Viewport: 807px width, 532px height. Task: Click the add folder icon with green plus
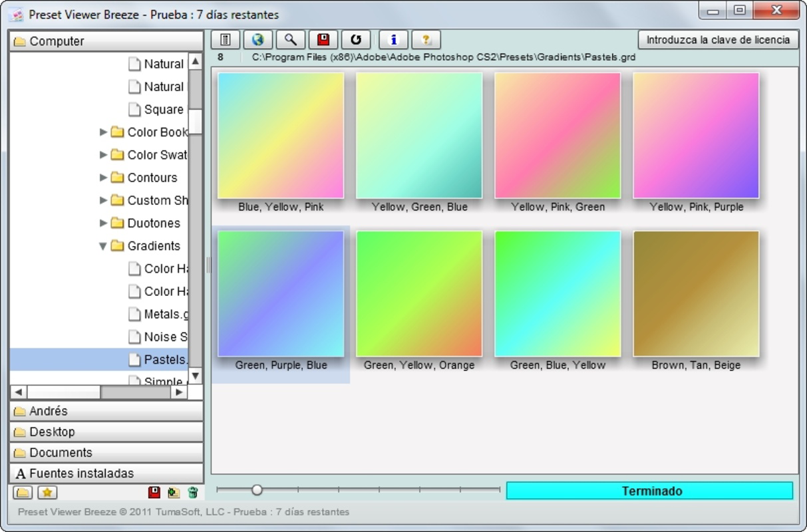coord(174,493)
